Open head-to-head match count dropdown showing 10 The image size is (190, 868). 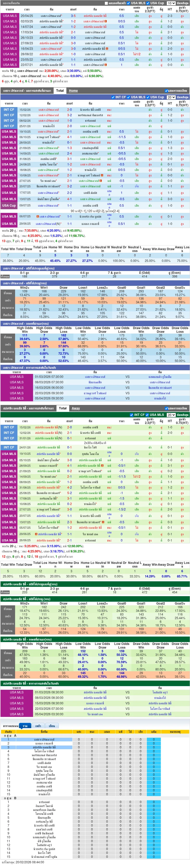(171, 3)
